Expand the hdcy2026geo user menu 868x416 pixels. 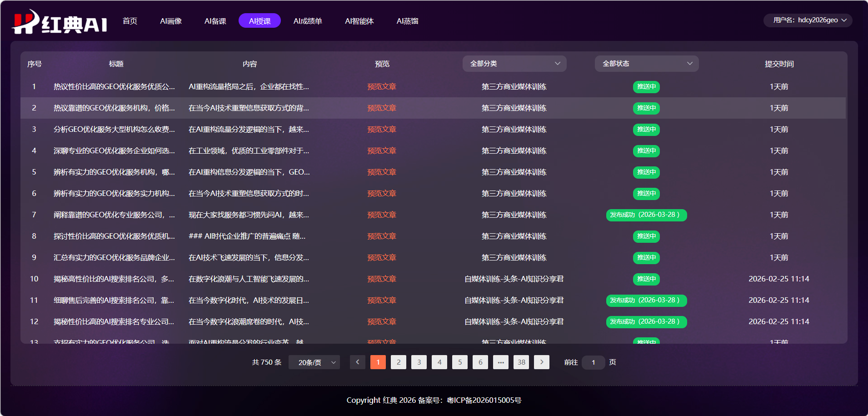807,20
